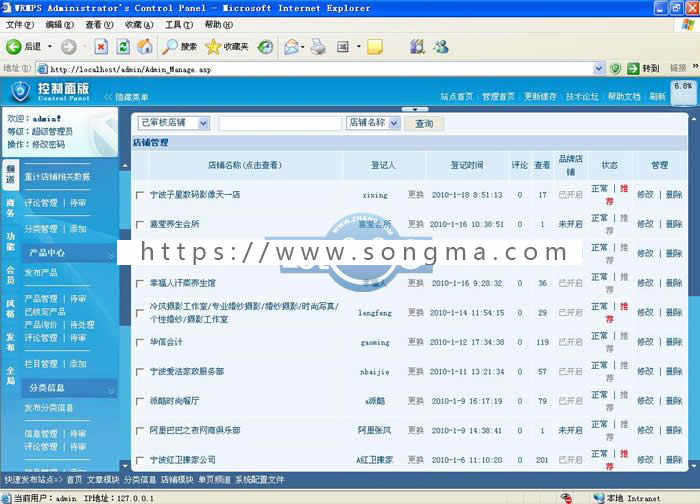
Task: Click the Mail envelope icon
Action: coord(291,46)
